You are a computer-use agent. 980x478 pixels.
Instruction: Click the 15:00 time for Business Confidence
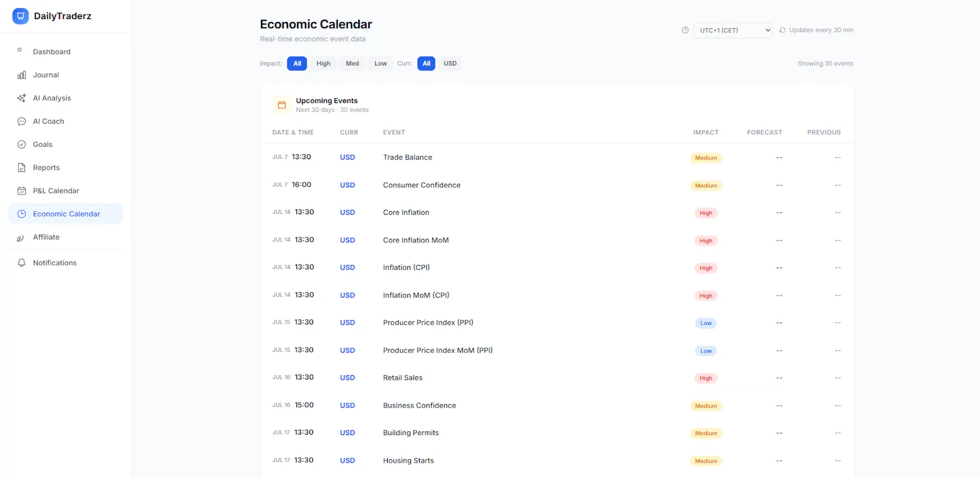click(304, 405)
